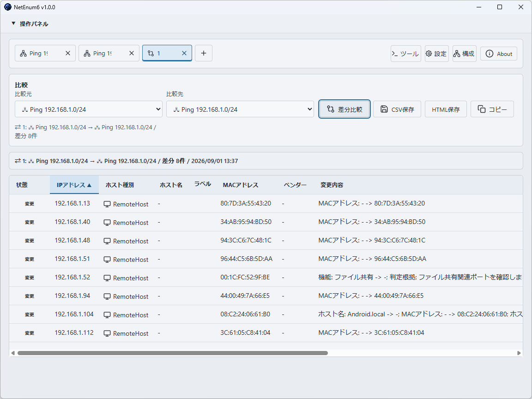Click MAC address 96:44:C5:6B:5D:AA in MACアドレス column
This screenshot has height=399, width=532.
pos(246,259)
